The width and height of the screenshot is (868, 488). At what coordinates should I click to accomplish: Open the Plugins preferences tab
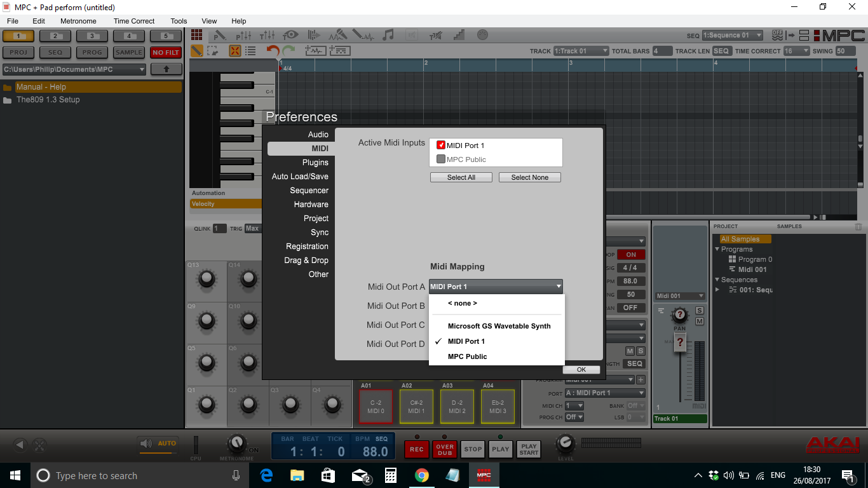(x=315, y=162)
